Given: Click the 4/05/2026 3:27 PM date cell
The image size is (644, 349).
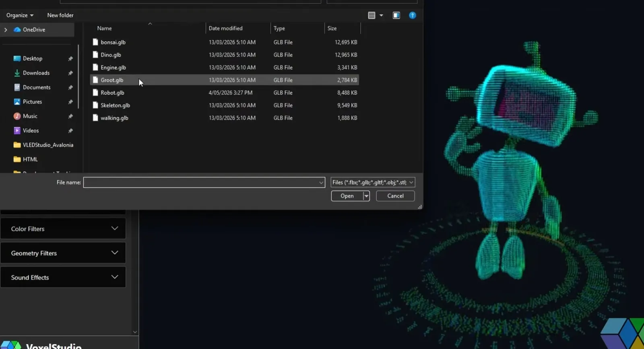Looking at the screenshot, I should point(231,93).
